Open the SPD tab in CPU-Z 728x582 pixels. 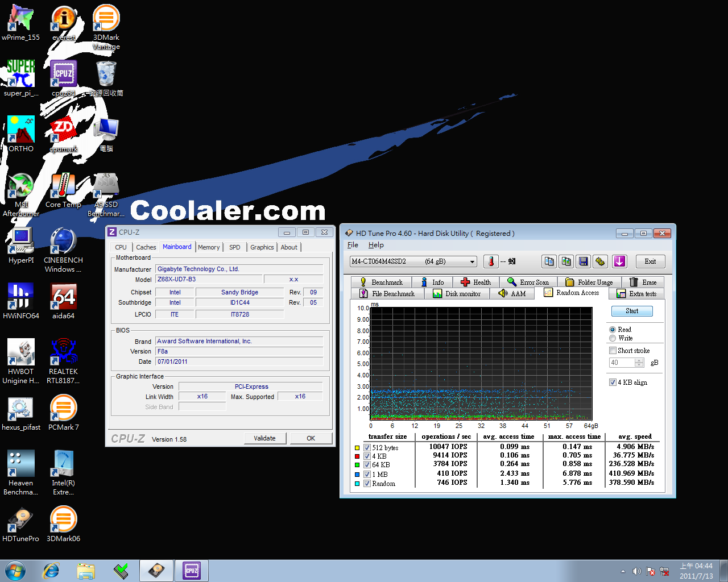pyautogui.click(x=234, y=247)
